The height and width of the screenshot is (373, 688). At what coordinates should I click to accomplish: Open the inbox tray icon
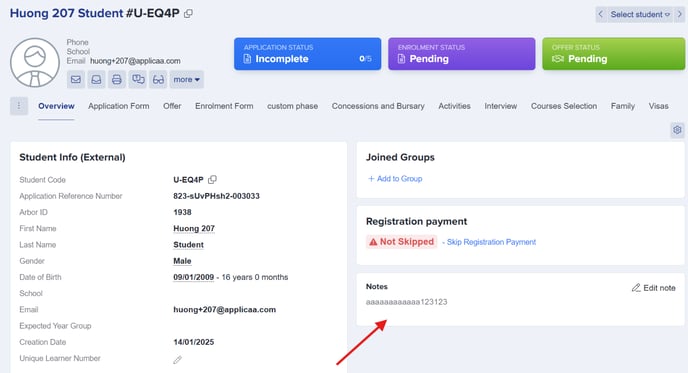coord(96,79)
